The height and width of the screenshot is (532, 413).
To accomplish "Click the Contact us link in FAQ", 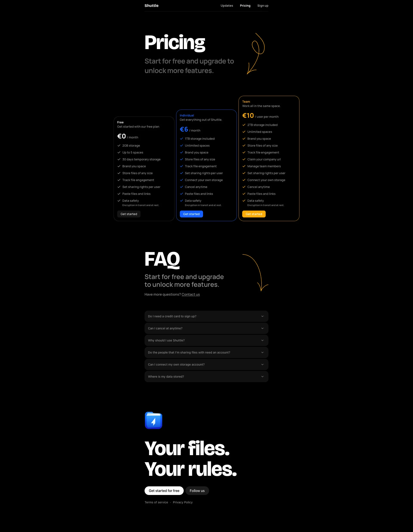I will (x=190, y=295).
